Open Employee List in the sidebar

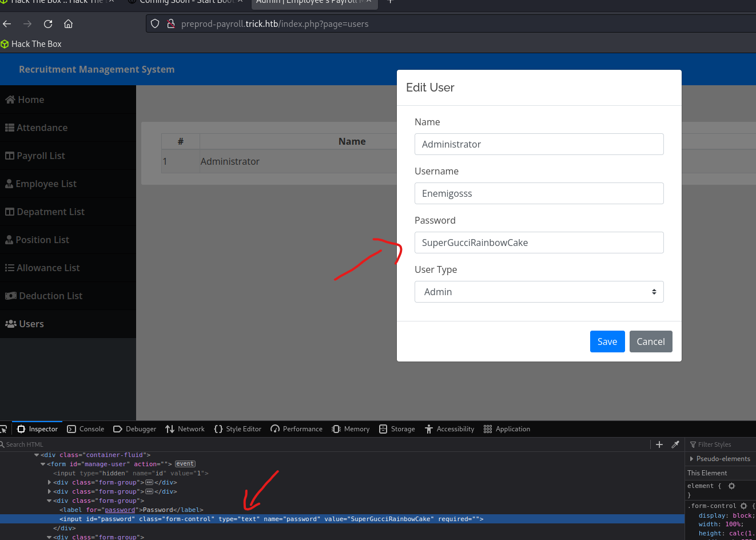68,184
